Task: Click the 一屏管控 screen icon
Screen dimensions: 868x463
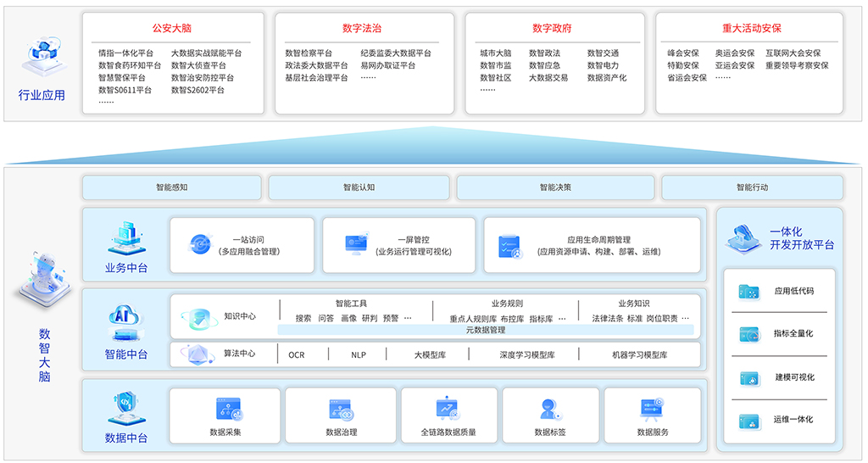Action: [x=356, y=245]
